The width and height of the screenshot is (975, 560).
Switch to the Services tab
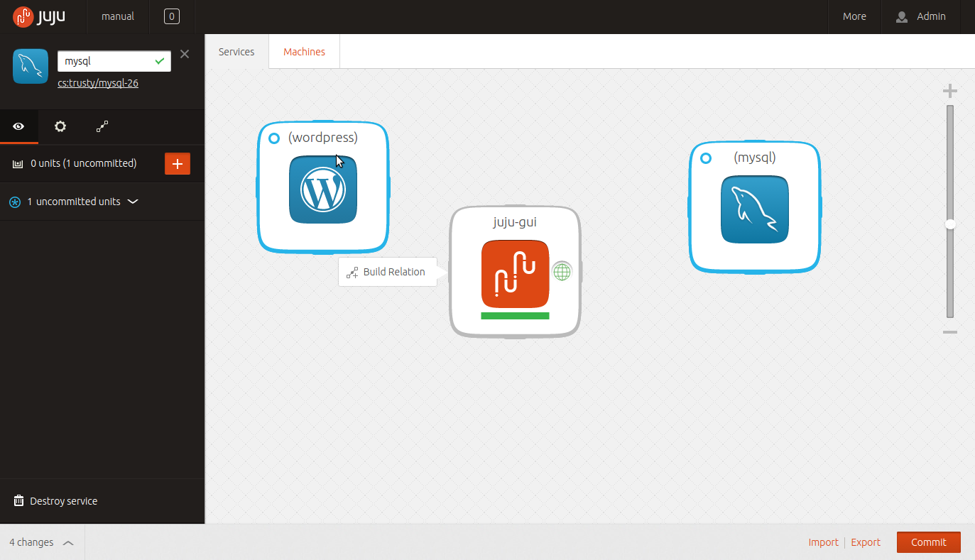(236, 52)
